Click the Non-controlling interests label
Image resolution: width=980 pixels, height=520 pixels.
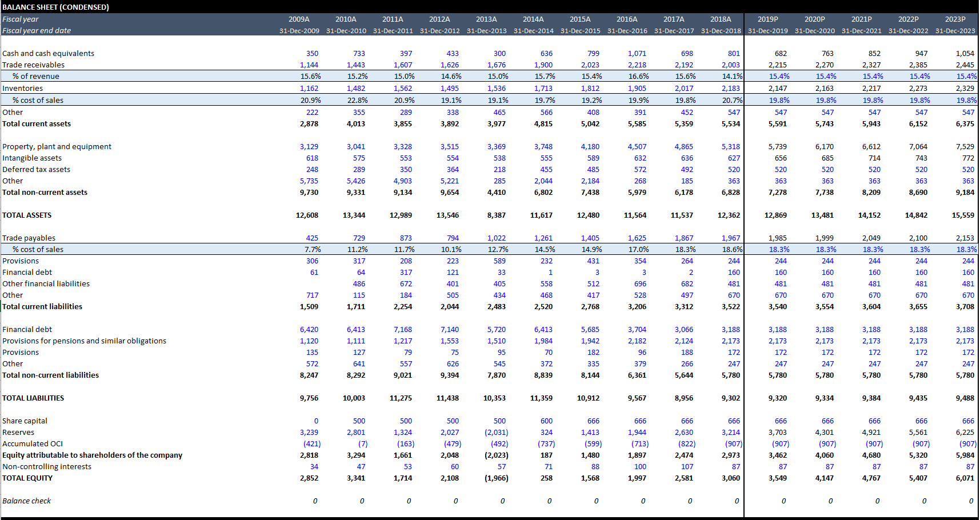(x=47, y=467)
